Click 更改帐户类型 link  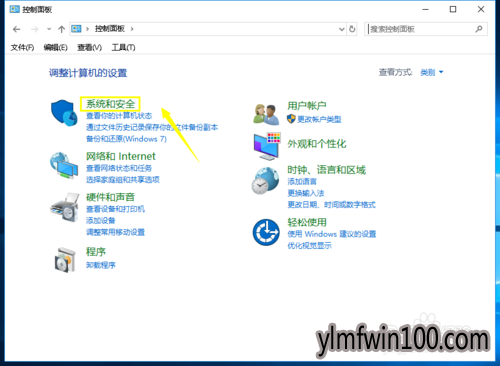[319, 119]
